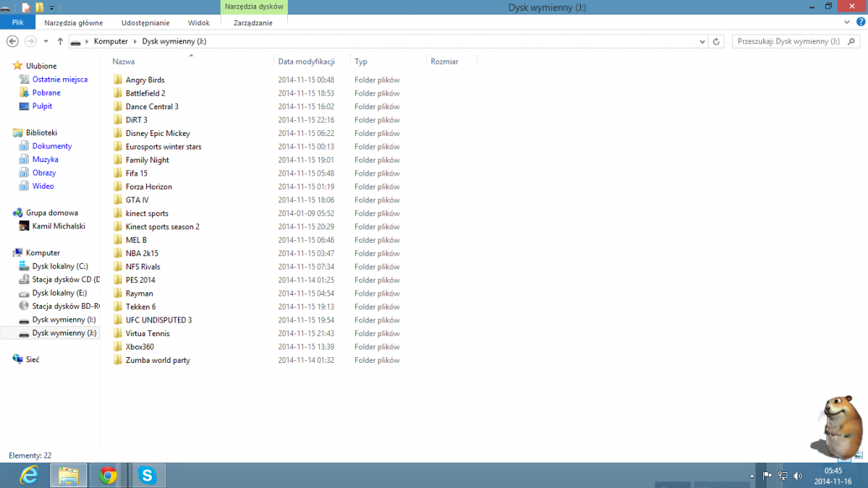The image size is (868, 488).
Task: Expand the address bar history dropdown
Action: click(702, 41)
